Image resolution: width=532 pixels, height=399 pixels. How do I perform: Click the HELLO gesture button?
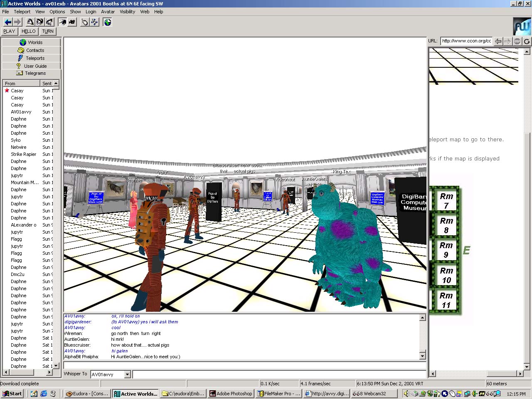pyautogui.click(x=28, y=31)
